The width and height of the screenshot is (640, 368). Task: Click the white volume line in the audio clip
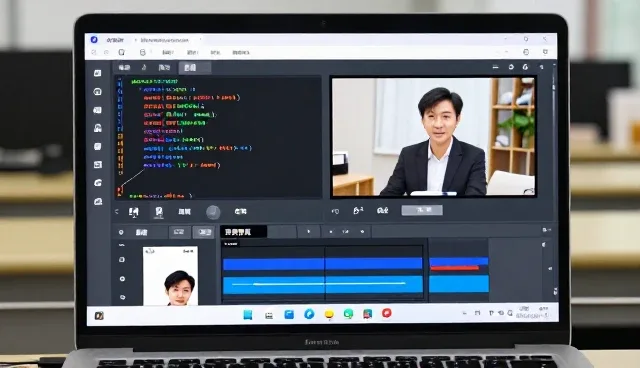[319, 284]
